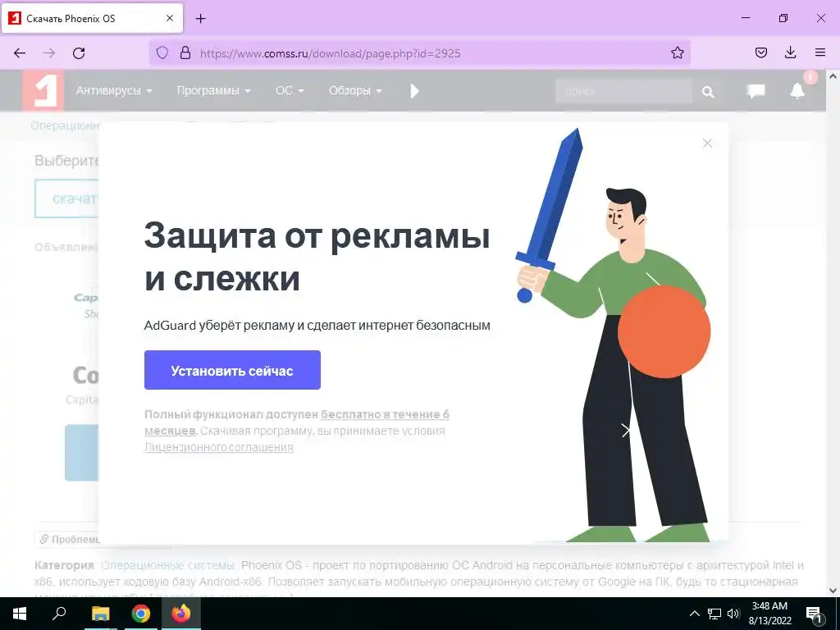Click the URL address bar

[x=420, y=53]
